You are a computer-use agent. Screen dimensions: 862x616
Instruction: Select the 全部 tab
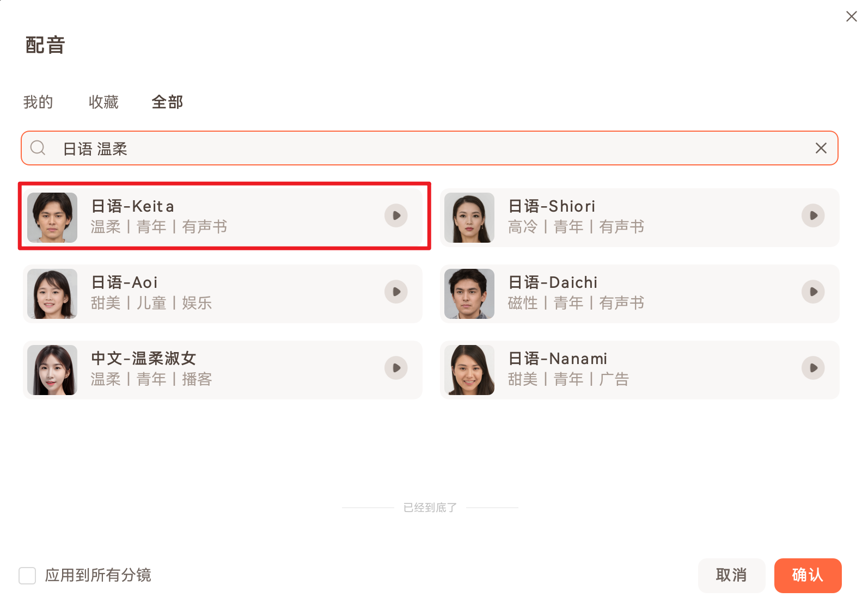coord(167,102)
